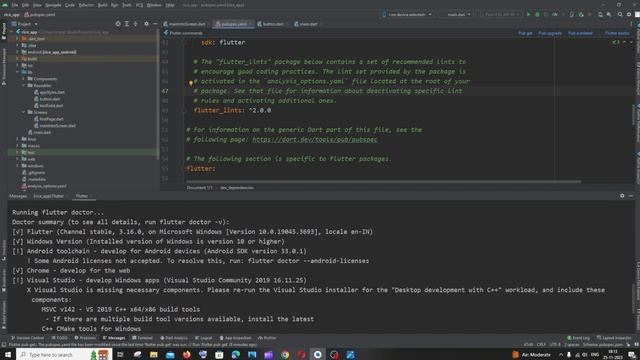Open Layout Inspector in status bar
The image size is (640, 360).
click(614, 338)
